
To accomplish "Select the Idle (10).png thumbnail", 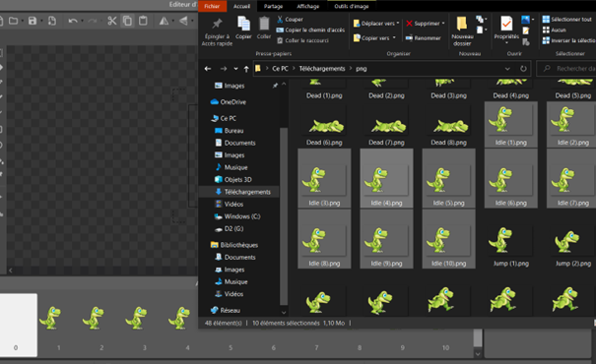I will pos(448,239).
